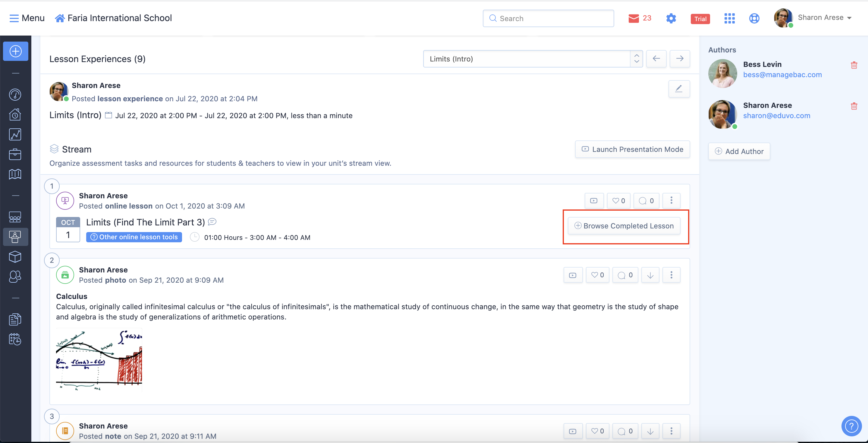Open the hamburger Menu
Viewport: 868px width, 443px height.
click(x=27, y=18)
